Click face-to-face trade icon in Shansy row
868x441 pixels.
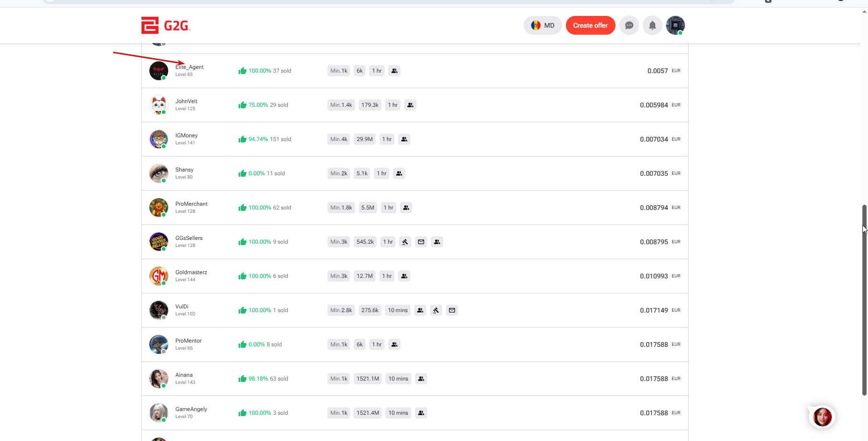click(399, 173)
